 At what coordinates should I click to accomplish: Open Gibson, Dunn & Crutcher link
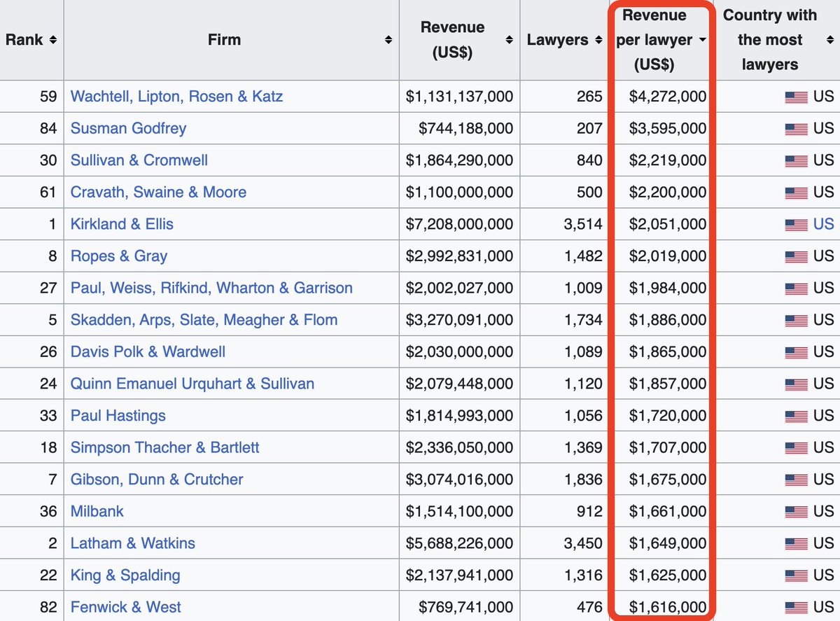tap(157, 480)
